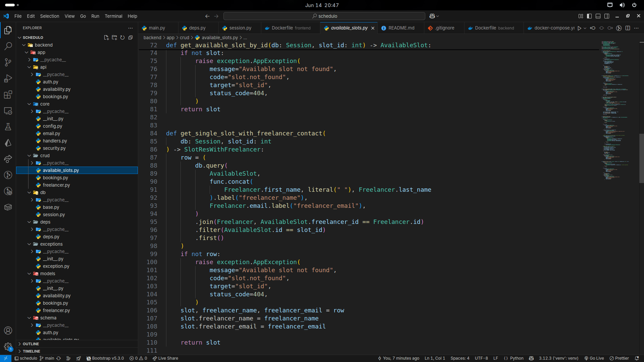The width and height of the screenshot is (644, 362).
Task: Switch to Dockerfile frontend tab
Action: (290, 28)
